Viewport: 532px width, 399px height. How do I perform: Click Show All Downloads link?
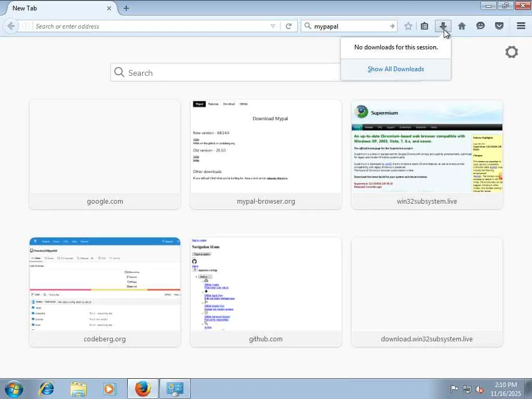pos(395,69)
